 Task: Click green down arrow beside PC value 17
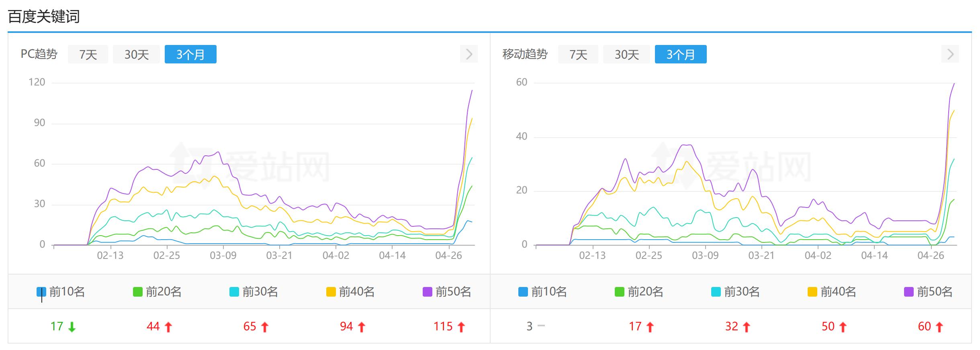72,327
